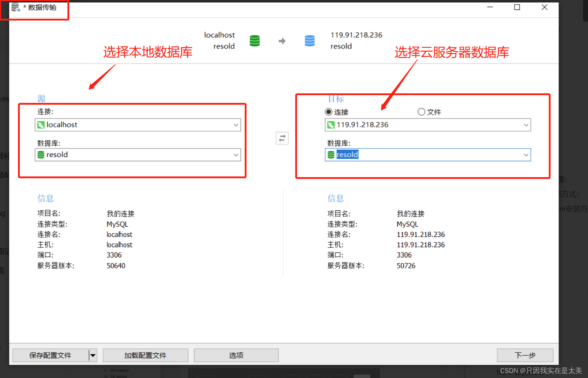Click the header text 119.91.218.236
The image size is (588, 378).
pyautogui.click(x=356, y=35)
